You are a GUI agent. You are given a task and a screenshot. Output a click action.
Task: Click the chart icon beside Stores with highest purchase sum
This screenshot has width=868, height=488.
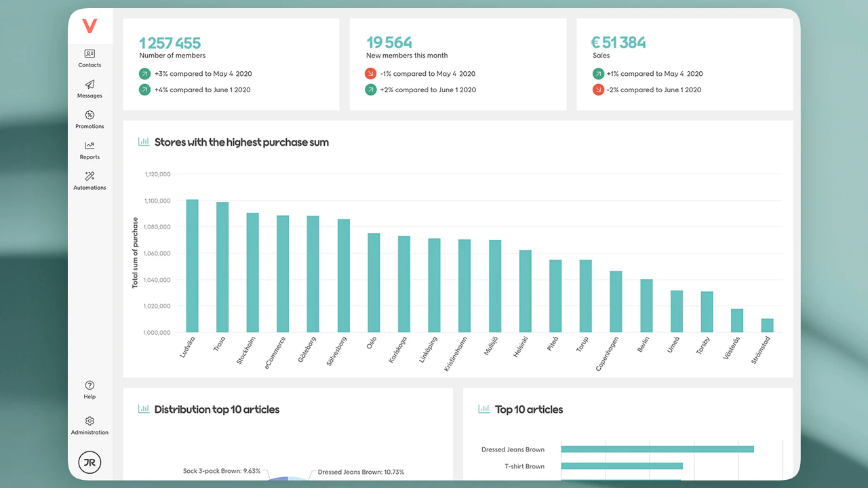[144, 142]
